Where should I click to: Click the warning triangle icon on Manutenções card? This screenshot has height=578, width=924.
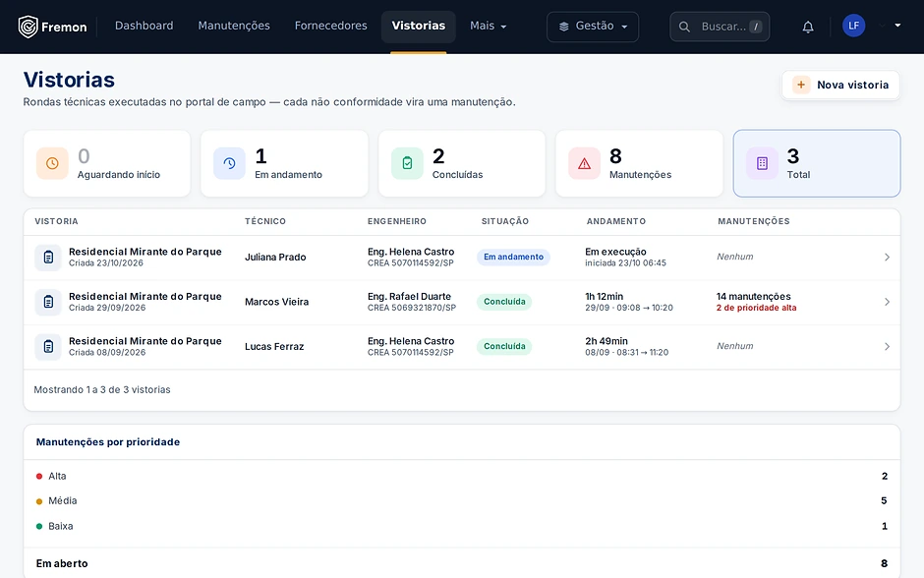click(x=584, y=163)
